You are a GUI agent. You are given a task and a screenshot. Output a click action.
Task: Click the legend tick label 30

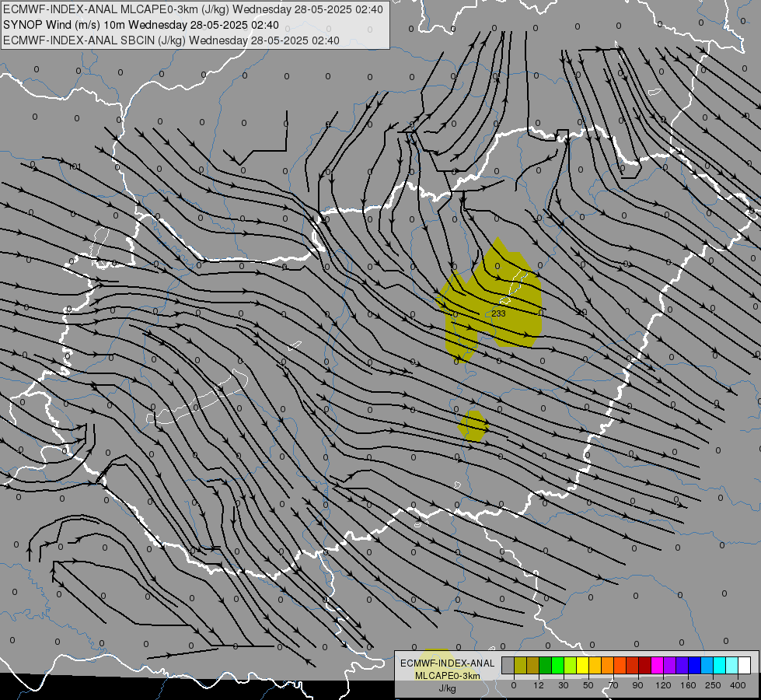[x=564, y=685]
